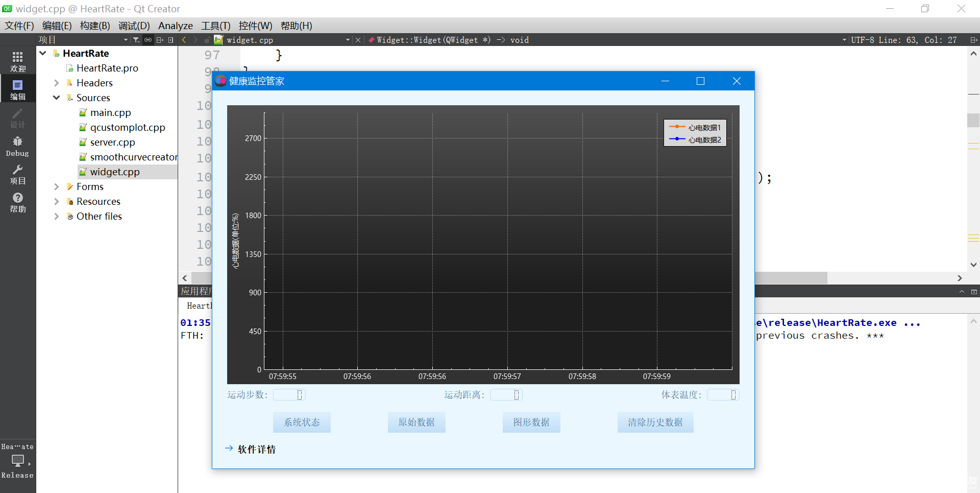The height and width of the screenshot is (493, 980).
Task: Click the 清除历史数据 button
Action: point(655,422)
